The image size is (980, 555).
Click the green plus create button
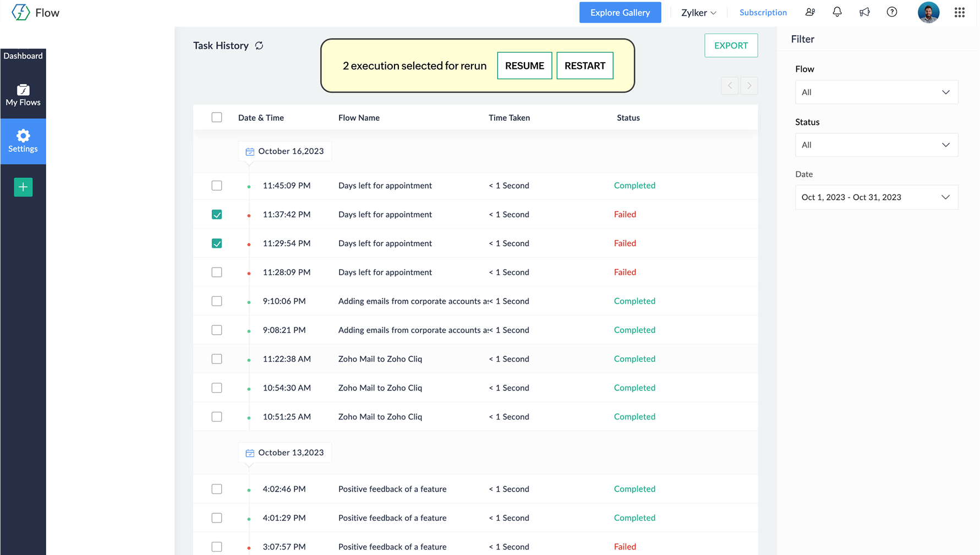(23, 187)
